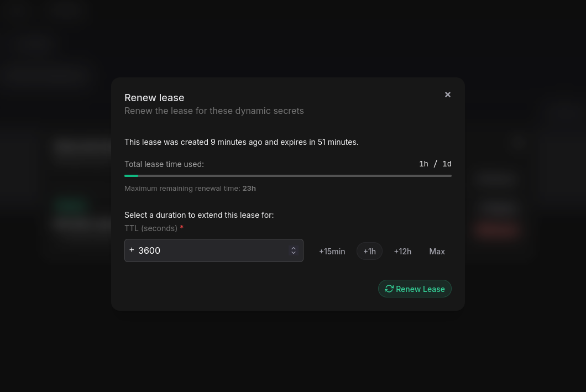Viewport: 586px width, 392px height.
Task: Click the red required asterisk
Action: pos(182,228)
